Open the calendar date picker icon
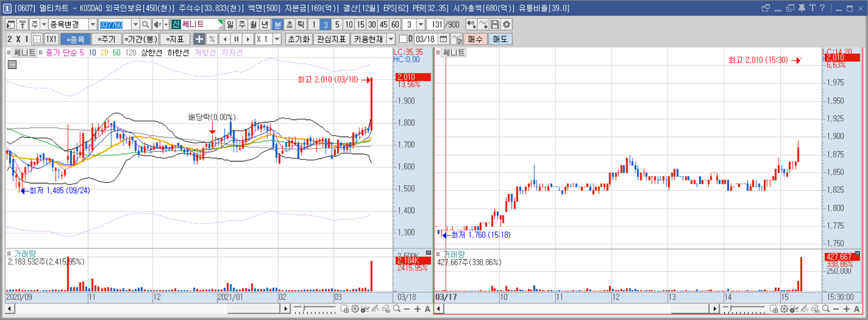Screen dimensions: 868x320 [x=443, y=39]
